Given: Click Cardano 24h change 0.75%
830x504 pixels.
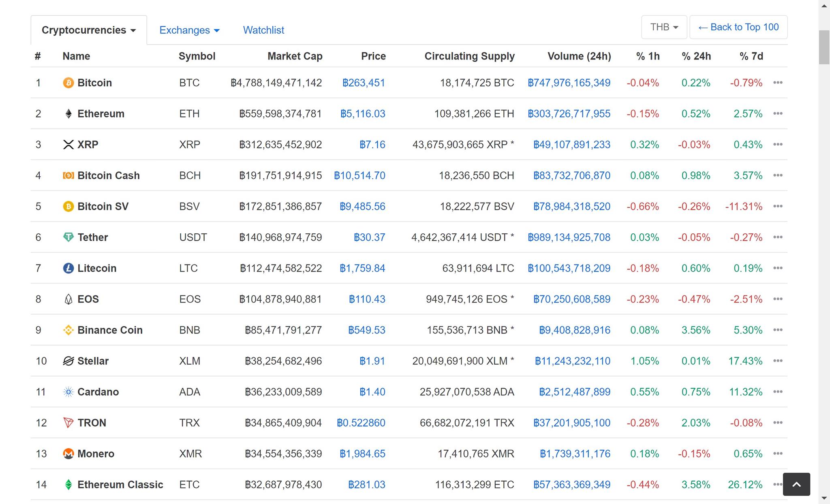Looking at the screenshot, I should (696, 392).
